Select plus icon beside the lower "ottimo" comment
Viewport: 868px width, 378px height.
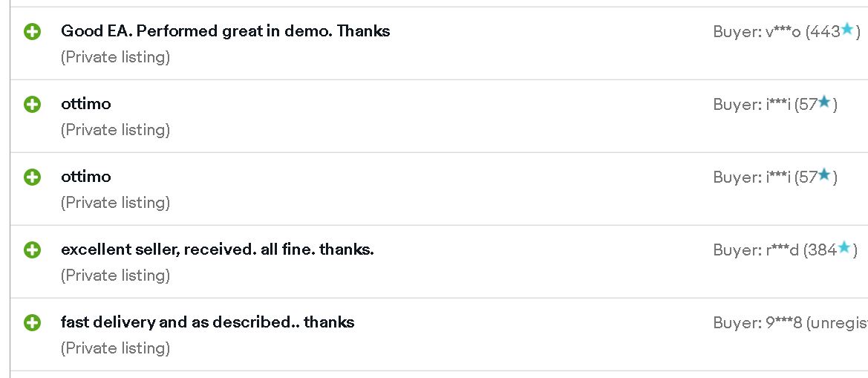tap(32, 177)
